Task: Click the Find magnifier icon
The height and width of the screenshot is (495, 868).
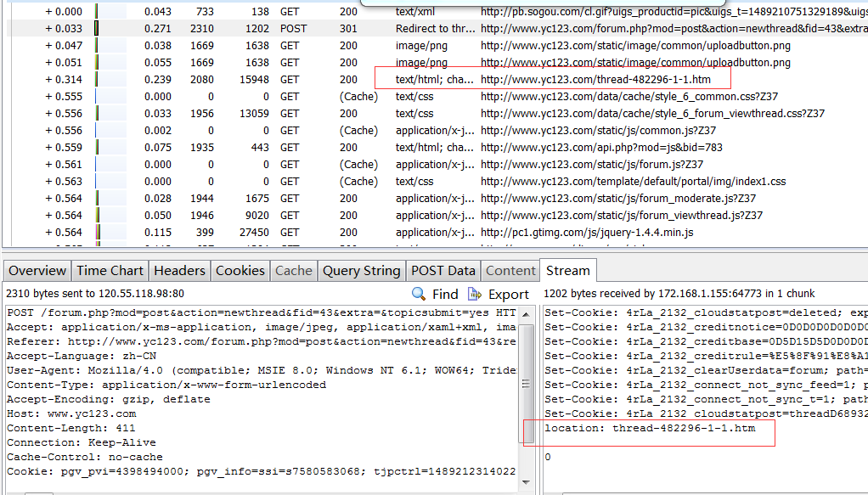Action: click(420, 294)
